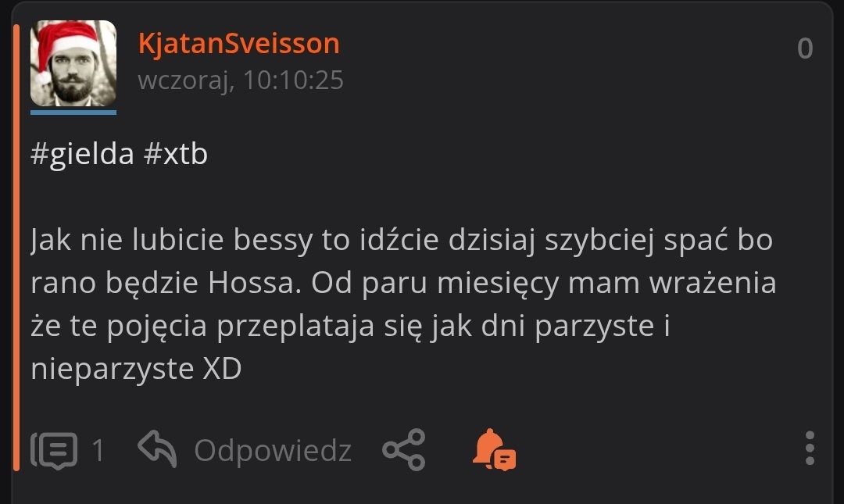The height and width of the screenshot is (504, 844).
Task: Open the #gielda hashtag
Action: tap(82, 154)
